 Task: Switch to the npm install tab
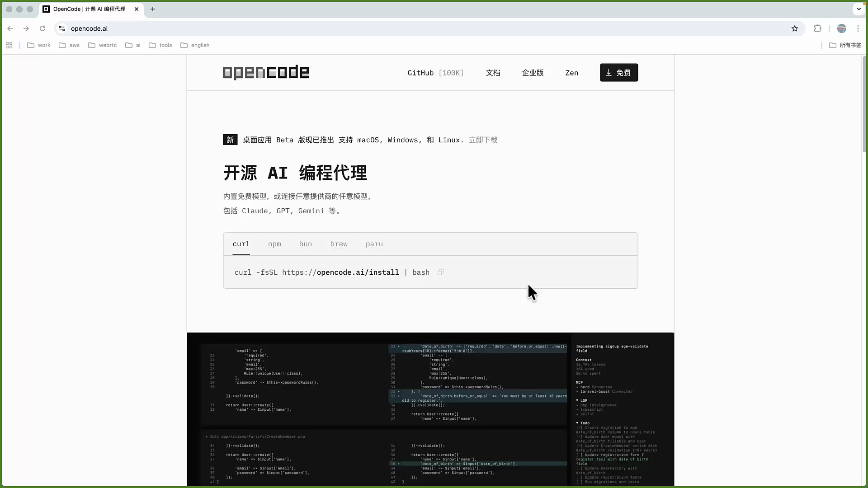(x=274, y=244)
